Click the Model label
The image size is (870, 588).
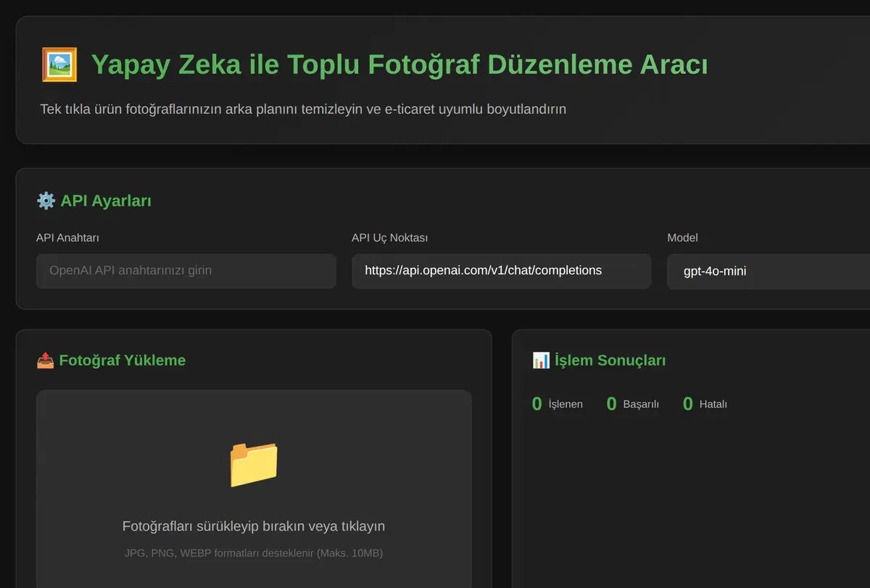point(682,238)
